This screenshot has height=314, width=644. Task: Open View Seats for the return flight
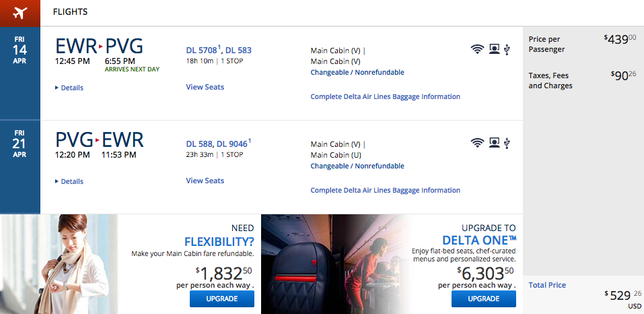click(205, 181)
